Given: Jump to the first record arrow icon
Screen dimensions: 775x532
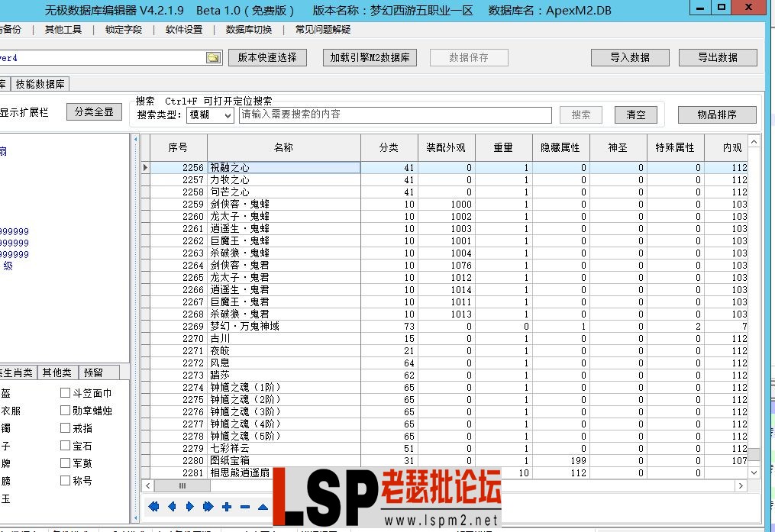Looking at the screenshot, I should pyautogui.click(x=153, y=505).
